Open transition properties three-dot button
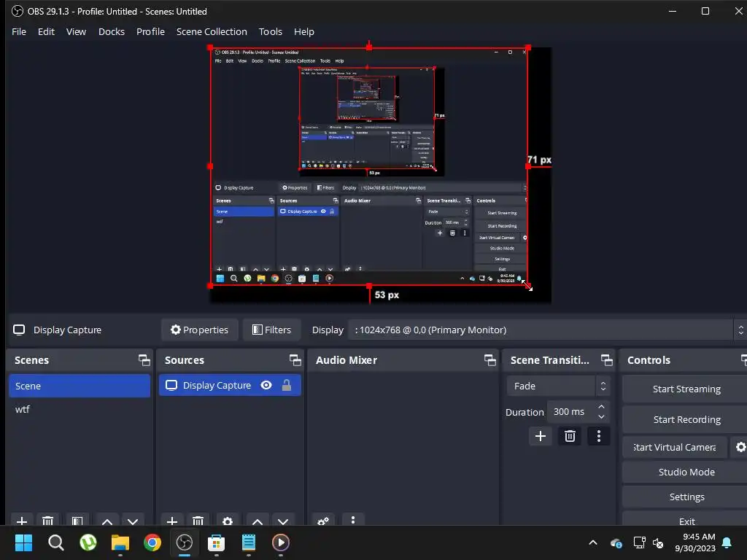The height and width of the screenshot is (560, 747). pyautogui.click(x=599, y=436)
